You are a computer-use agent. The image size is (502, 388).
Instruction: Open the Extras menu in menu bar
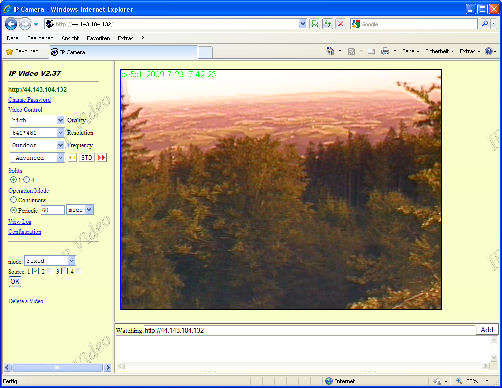[125, 38]
